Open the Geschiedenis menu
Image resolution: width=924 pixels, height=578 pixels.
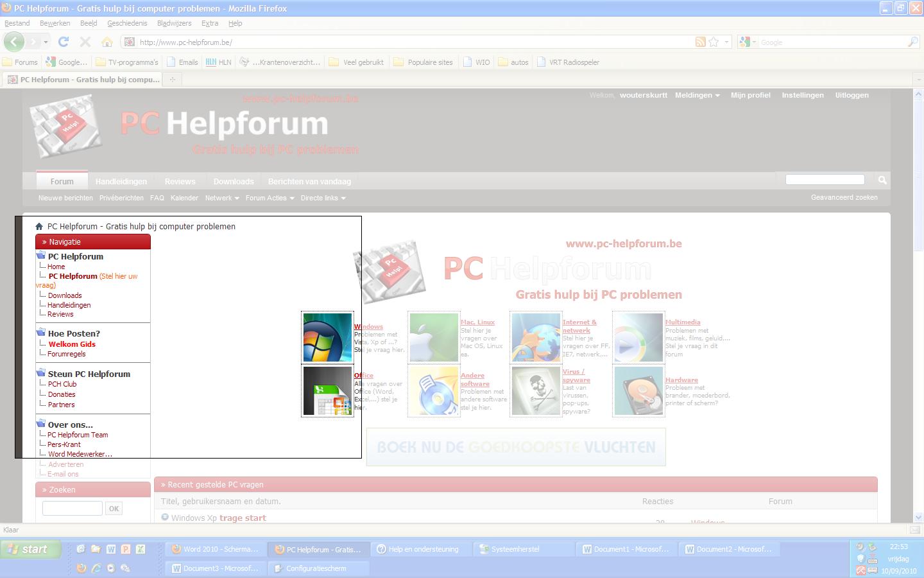click(x=127, y=23)
